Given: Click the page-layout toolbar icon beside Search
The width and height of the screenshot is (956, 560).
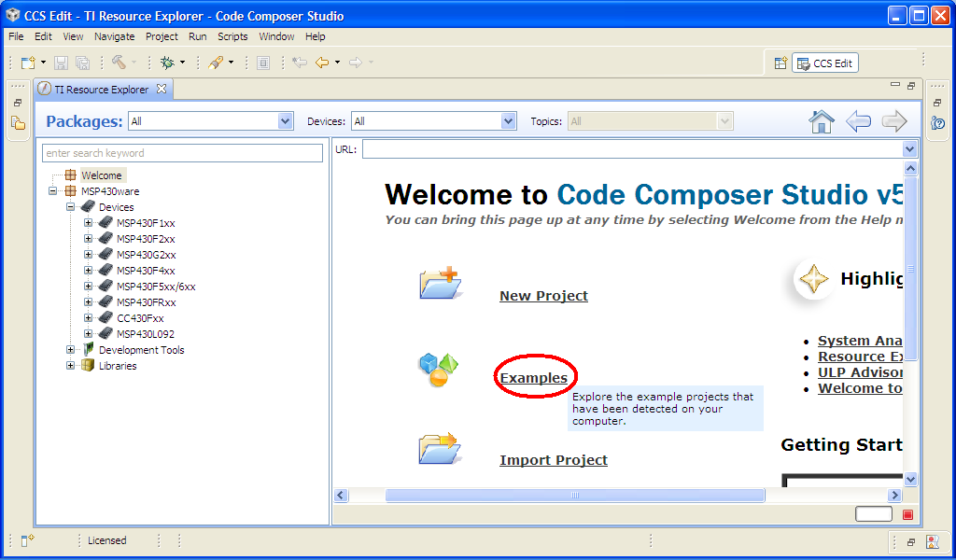Looking at the screenshot, I should pos(263,63).
